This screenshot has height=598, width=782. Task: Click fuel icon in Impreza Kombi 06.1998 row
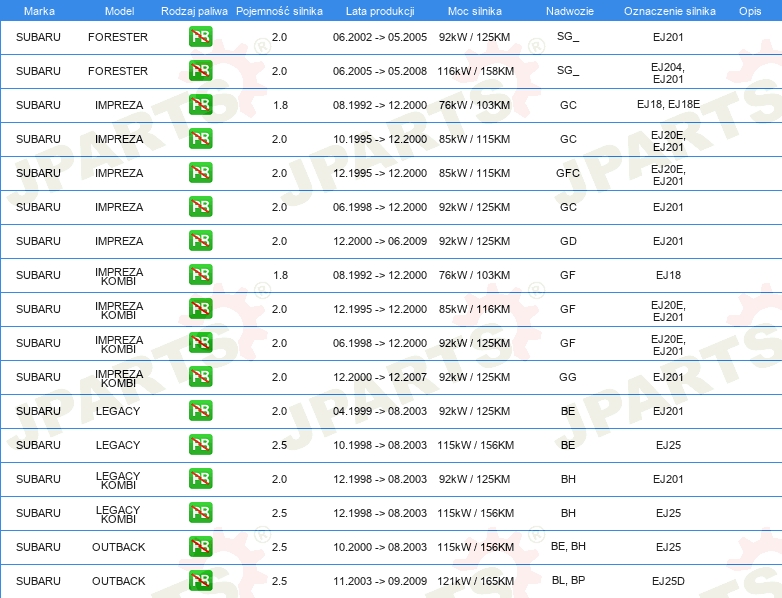(x=200, y=342)
